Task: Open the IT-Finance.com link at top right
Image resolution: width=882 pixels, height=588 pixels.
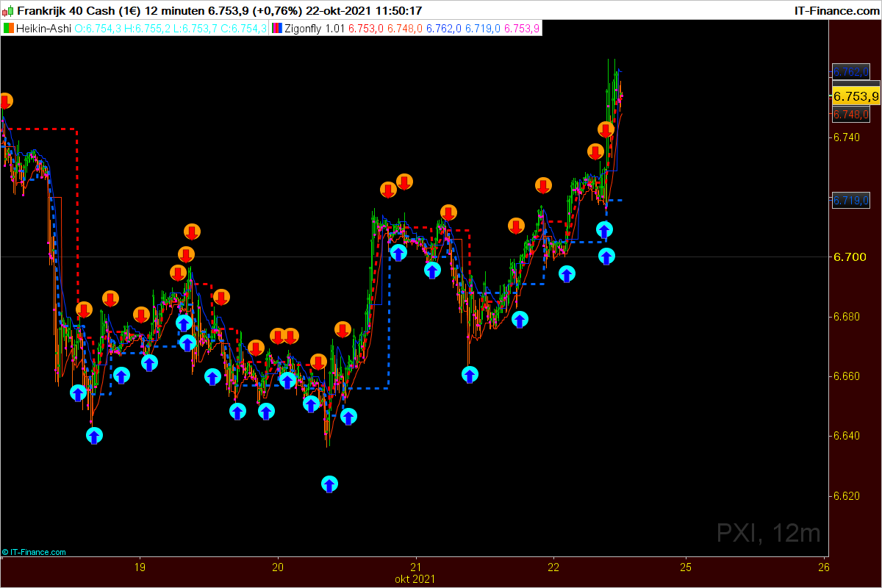Action: click(x=836, y=11)
